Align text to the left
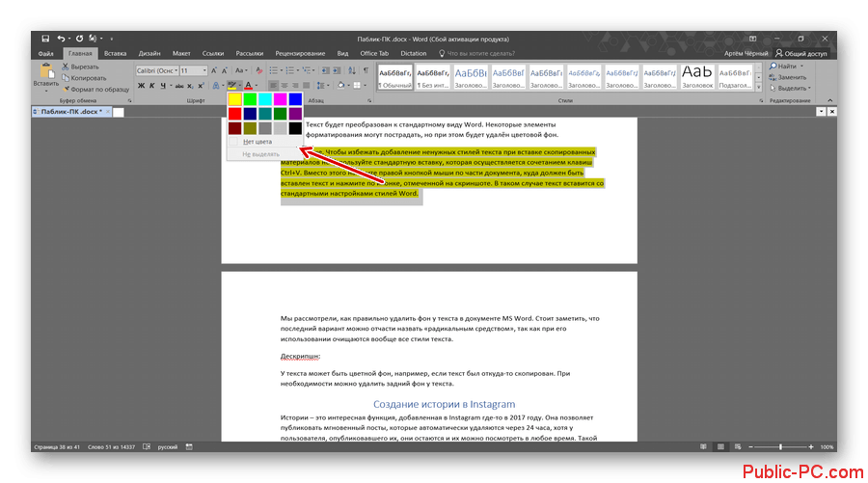868x483 pixels. (x=274, y=86)
